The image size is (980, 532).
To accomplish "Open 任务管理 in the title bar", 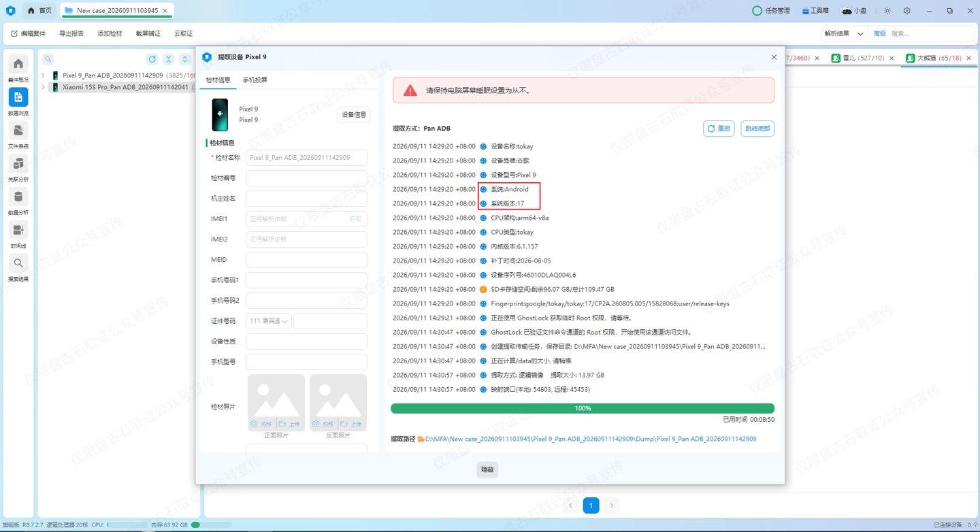I will 771,11.
